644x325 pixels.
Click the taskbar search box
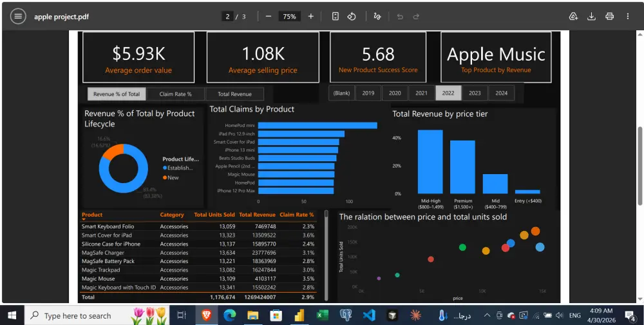(97, 315)
